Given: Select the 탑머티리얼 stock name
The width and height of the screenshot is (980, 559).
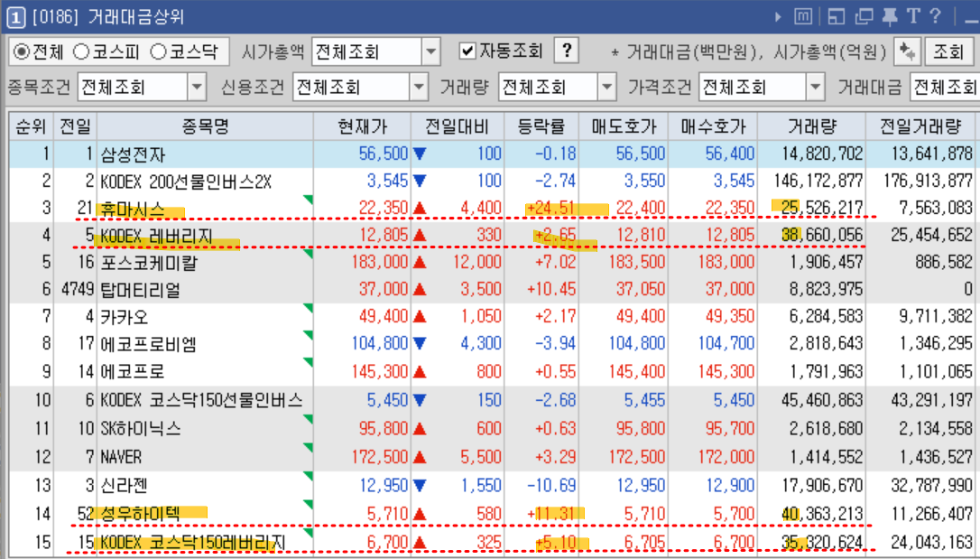Looking at the screenshot, I should coord(141,290).
